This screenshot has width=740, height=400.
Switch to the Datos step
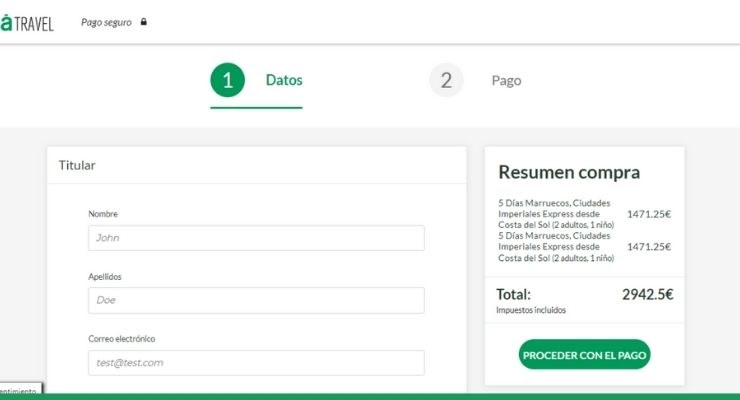[283, 81]
